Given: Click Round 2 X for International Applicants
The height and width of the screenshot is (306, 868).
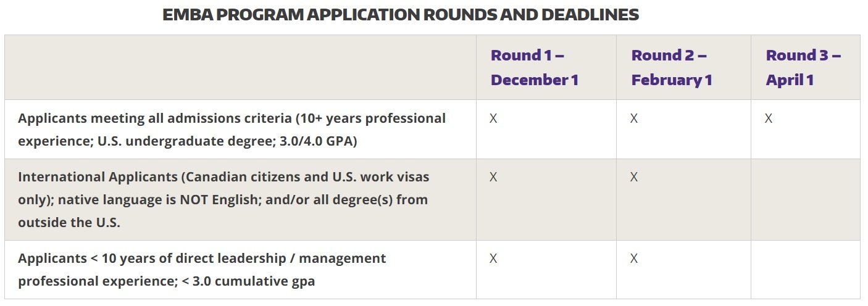Looking at the screenshot, I should click(x=634, y=178).
